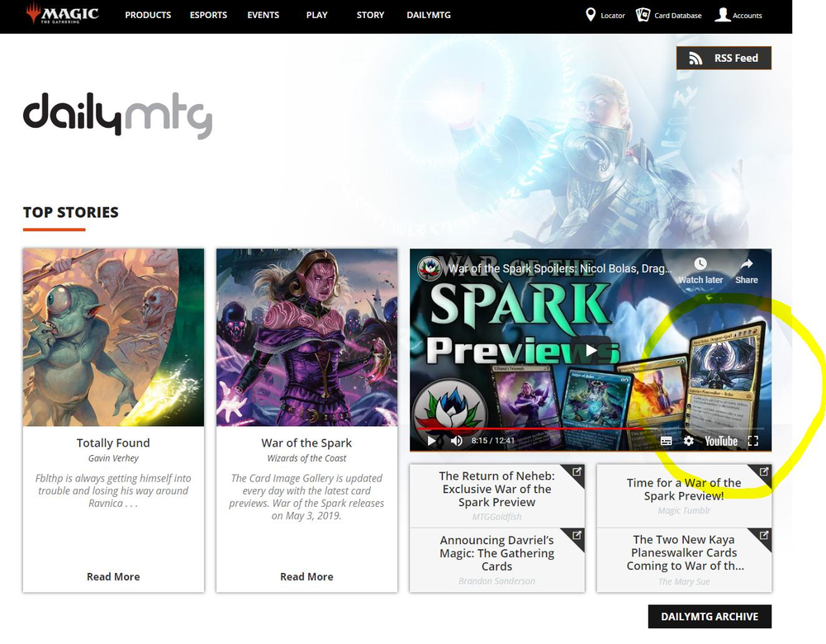
Task: Open the store Locator pin icon
Action: pos(591,15)
